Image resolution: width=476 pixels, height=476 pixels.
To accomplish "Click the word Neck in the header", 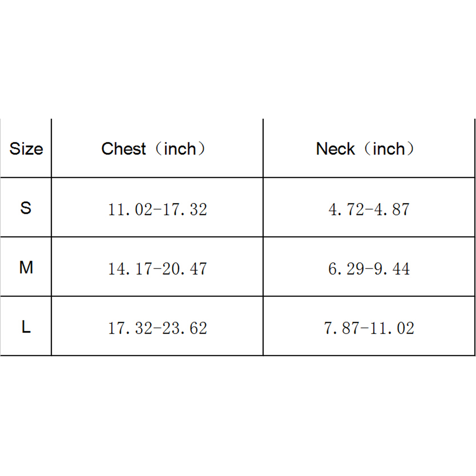I will pyautogui.click(x=335, y=149).
